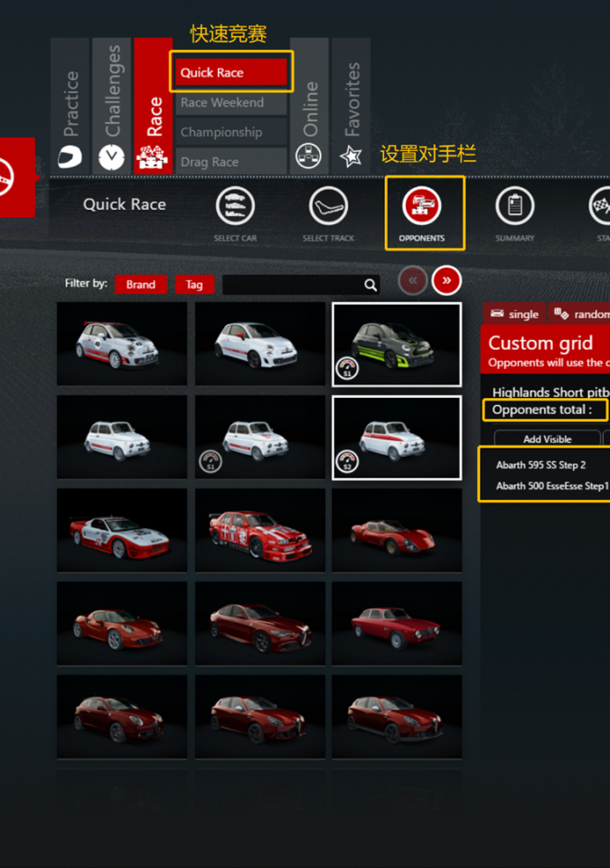Select classic red Alfa GTA coupe thumbnail

pos(397,623)
